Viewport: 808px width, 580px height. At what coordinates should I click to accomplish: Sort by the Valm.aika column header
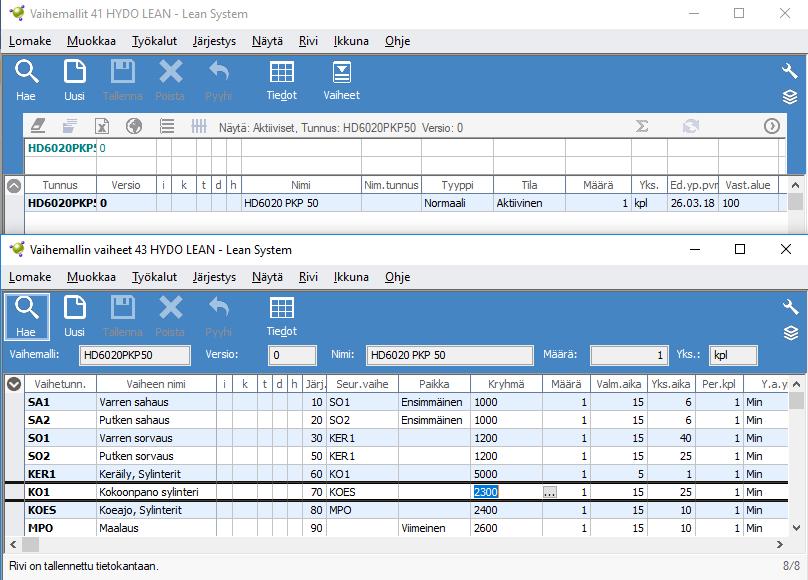(618, 384)
